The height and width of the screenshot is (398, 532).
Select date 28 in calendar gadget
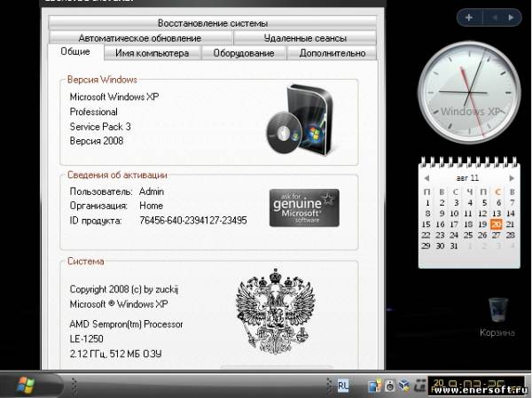[x=511, y=235]
